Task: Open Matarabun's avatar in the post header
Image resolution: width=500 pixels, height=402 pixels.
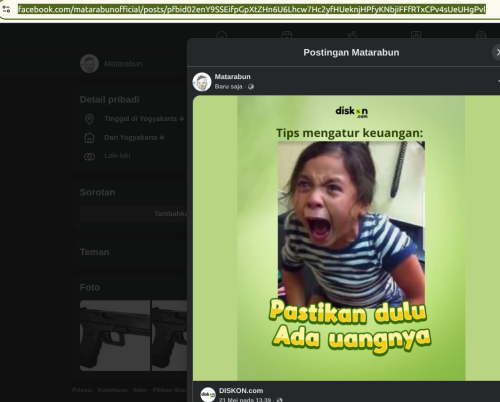Action: [202, 82]
